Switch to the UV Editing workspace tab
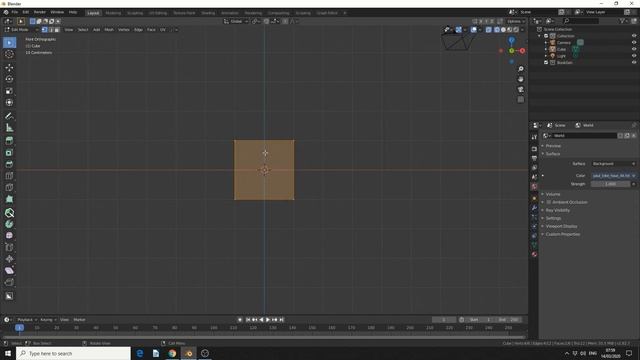Viewport: 640px width, 360px height. pos(158,13)
